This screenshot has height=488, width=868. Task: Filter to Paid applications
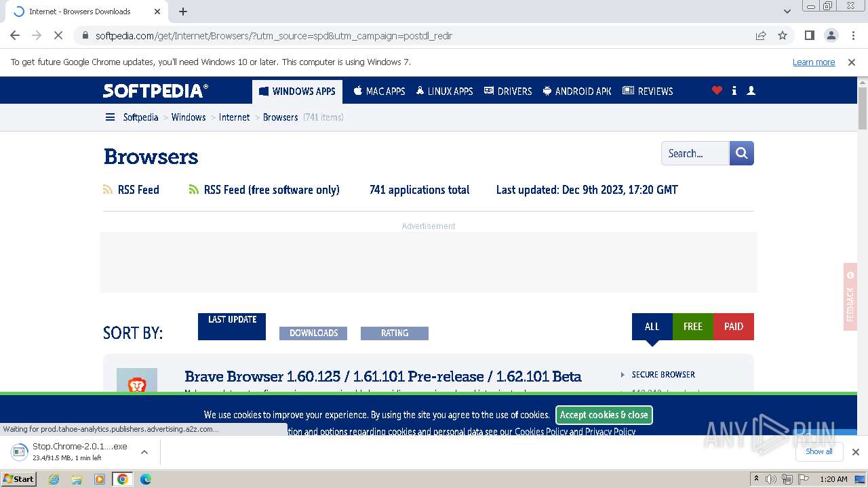click(x=734, y=326)
